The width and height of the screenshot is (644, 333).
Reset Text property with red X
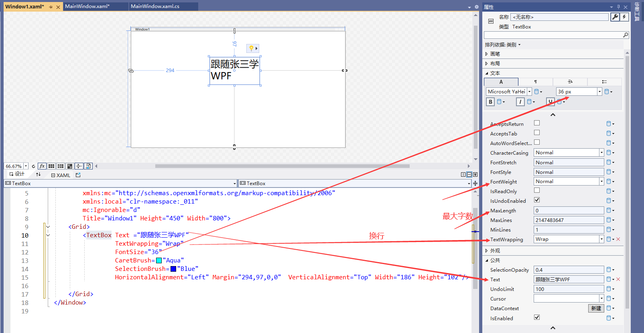point(618,279)
